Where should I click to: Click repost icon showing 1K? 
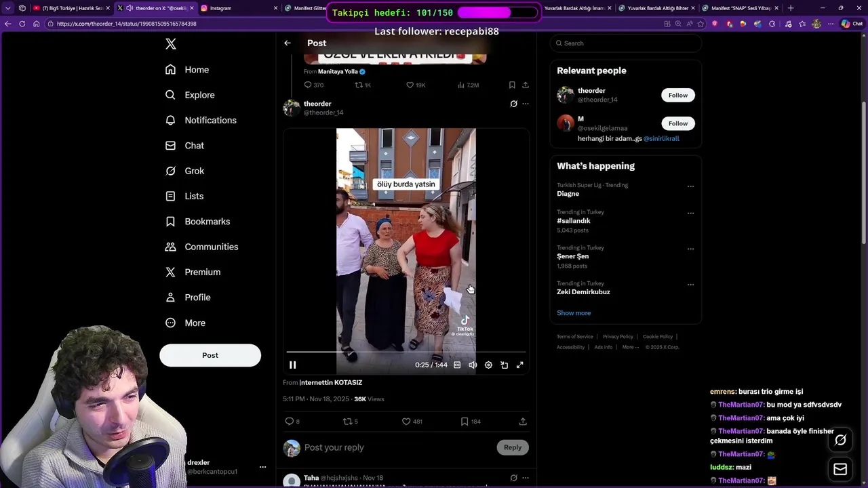(x=359, y=85)
